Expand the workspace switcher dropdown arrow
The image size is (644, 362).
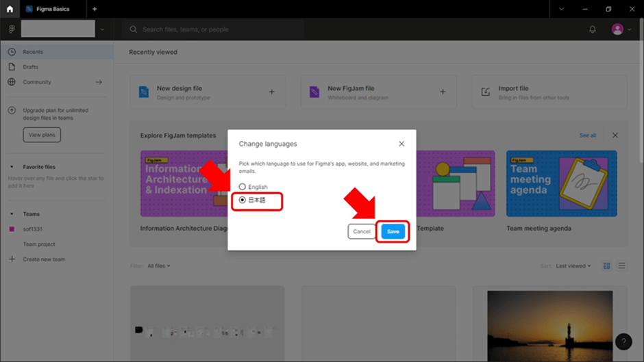[x=102, y=29]
